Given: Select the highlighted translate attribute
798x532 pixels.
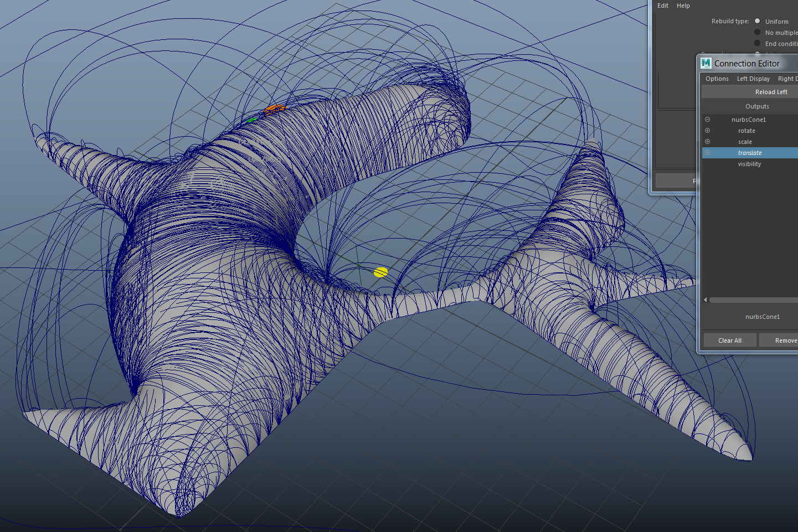Looking at the screenshot, I should click(x=750, y=153).
